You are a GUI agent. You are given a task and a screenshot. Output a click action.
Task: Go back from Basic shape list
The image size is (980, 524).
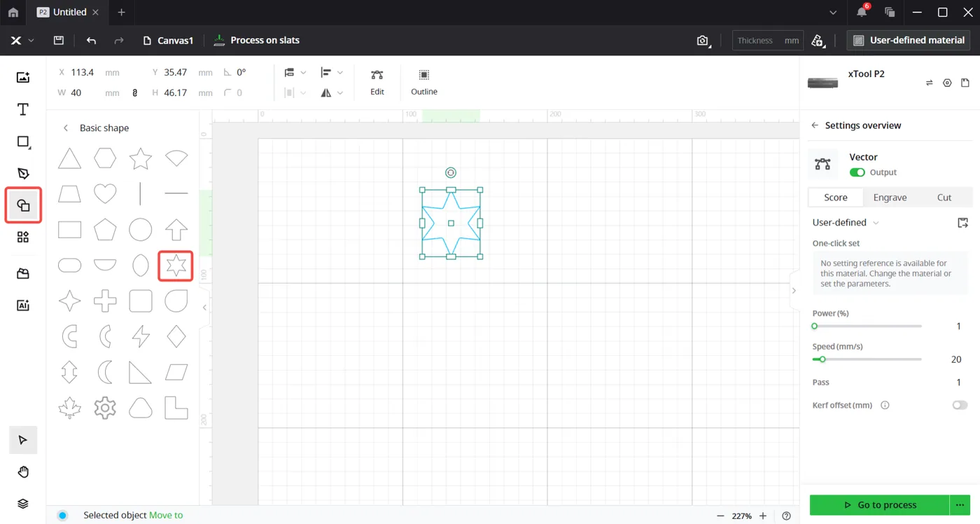tap(66, 128)
